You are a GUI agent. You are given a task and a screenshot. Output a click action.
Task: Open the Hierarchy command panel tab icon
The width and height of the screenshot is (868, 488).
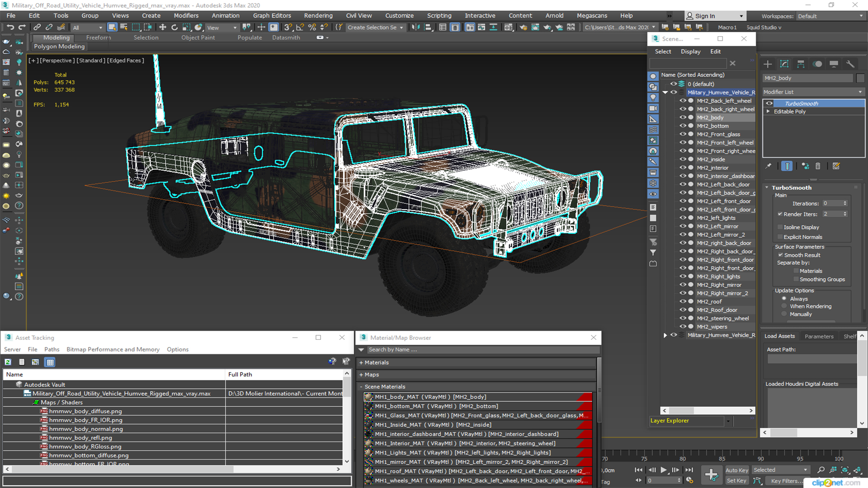pos(801,64)
